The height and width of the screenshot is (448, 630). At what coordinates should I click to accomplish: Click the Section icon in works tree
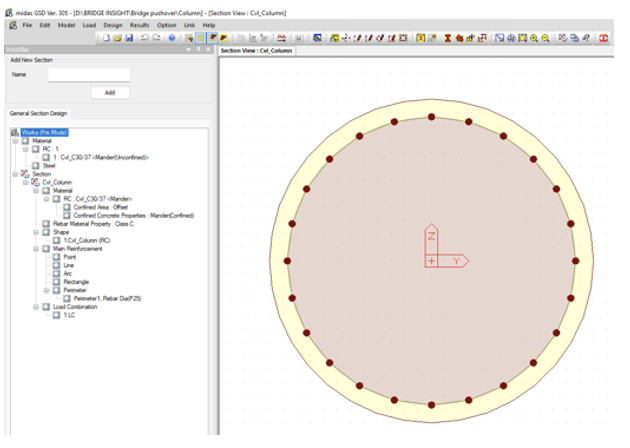25,173
